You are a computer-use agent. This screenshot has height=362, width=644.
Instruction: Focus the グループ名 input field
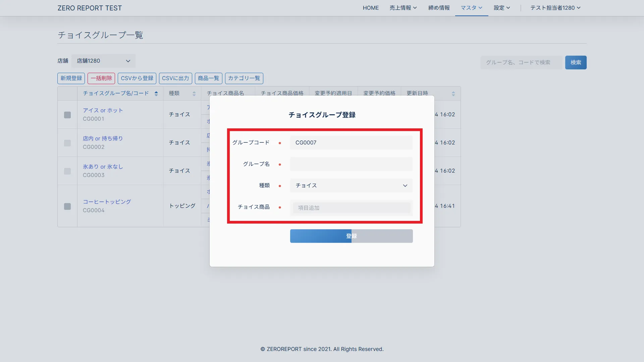[x=351, y=164]
